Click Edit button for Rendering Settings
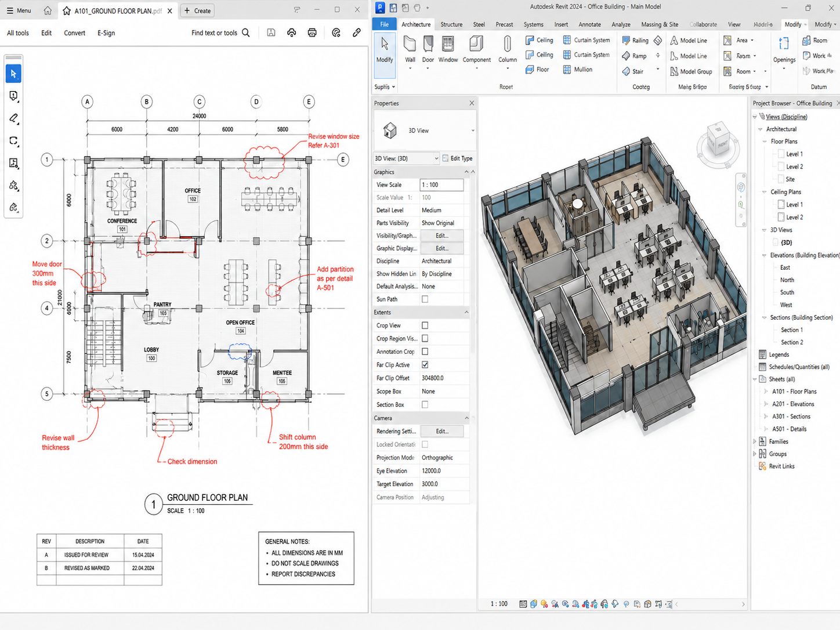The width and height of the screenshot is (840, 630). click(442, 432)
